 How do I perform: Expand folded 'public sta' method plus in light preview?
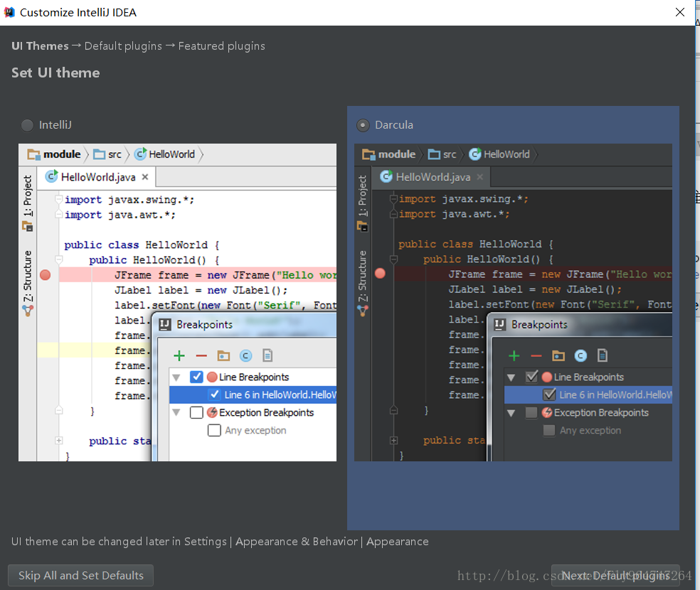point(58,441)
